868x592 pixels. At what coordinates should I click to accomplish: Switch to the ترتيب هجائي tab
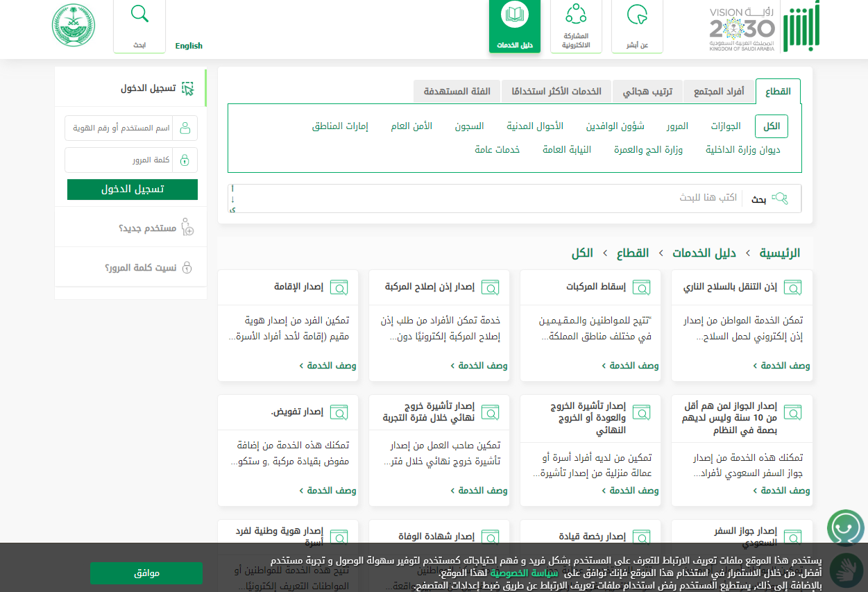[x=647, y=92]
